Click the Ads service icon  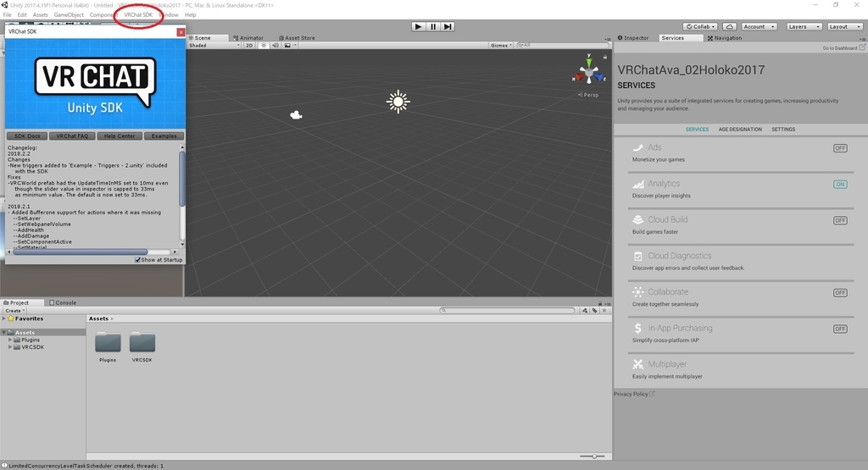tap(637, 147)
